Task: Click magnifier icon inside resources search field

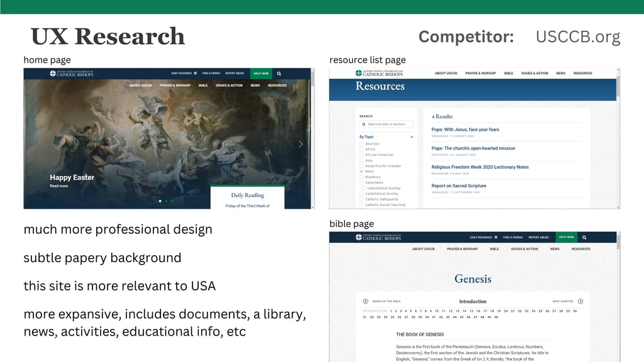Action: coord(364,124)
